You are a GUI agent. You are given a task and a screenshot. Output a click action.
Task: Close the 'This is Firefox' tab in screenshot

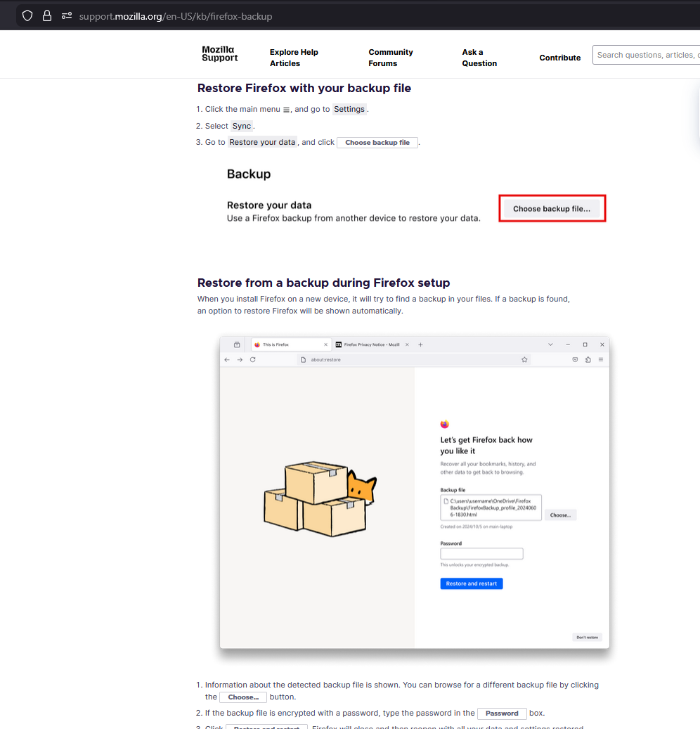point(326,345)
